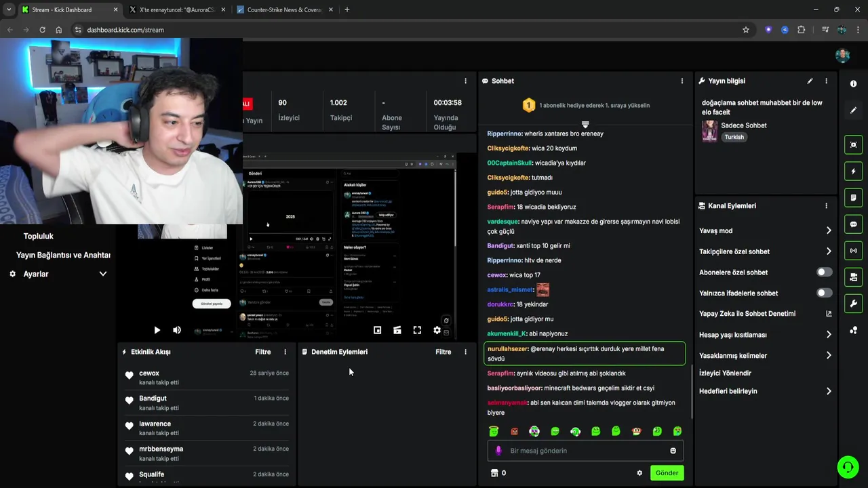Toggle the activity feed lightning panel icon

click(853, 171)
